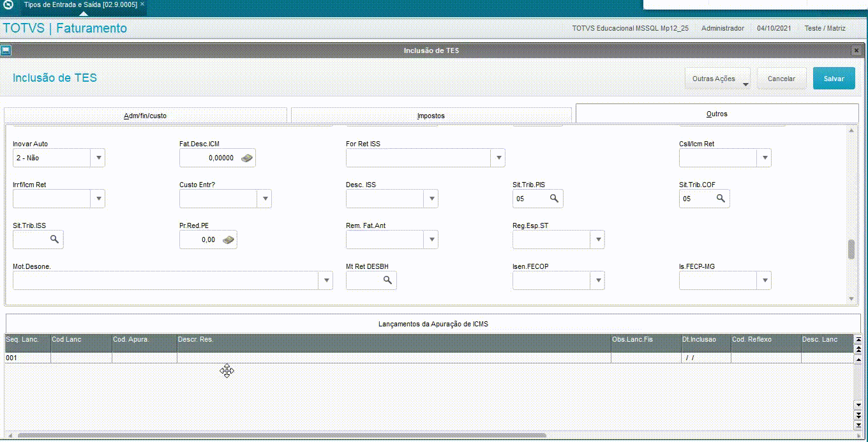The image size is (868, 442).
Task: Close the Tipos de Entrada e Saída tab
Action: click(142, 4)
